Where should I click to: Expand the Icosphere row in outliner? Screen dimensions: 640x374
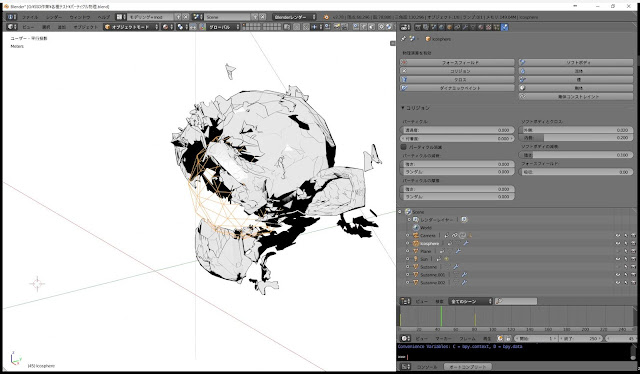[x=407, y=243]
